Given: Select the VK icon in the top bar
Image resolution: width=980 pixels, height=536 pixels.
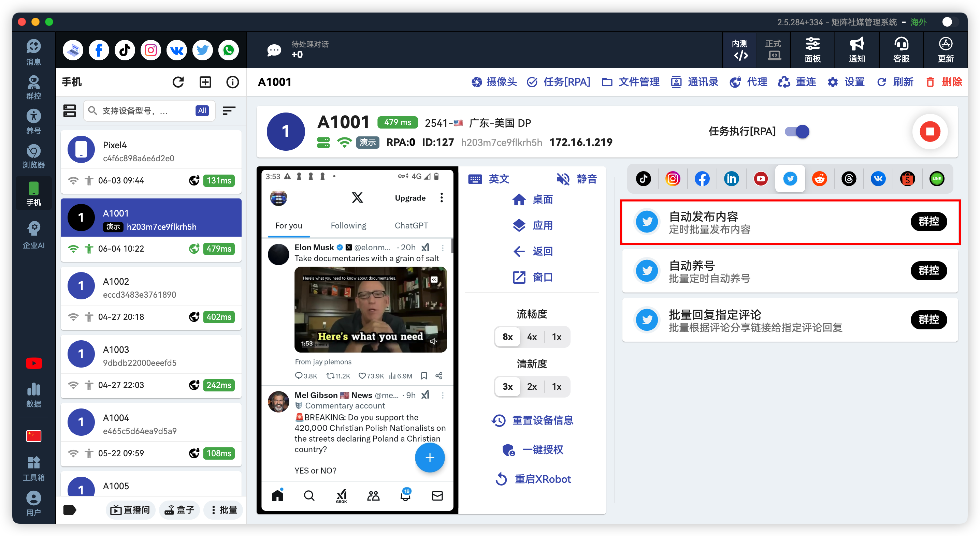Looking at the screenshot, I should (x=176, y=50).
